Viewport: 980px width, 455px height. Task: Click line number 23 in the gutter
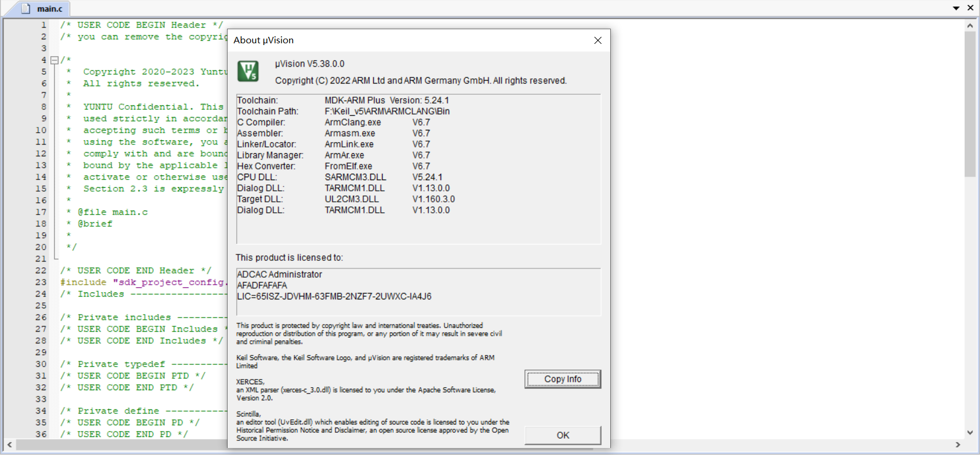pyautogui.click(x=41, y=282)
